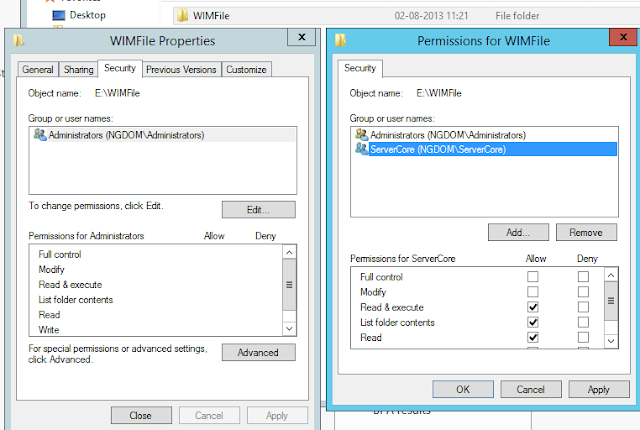The height and width of the screenshot is (430, 640).
Task: Click ServerCore group icon in Permissions dialog
Action: point(361,149)
